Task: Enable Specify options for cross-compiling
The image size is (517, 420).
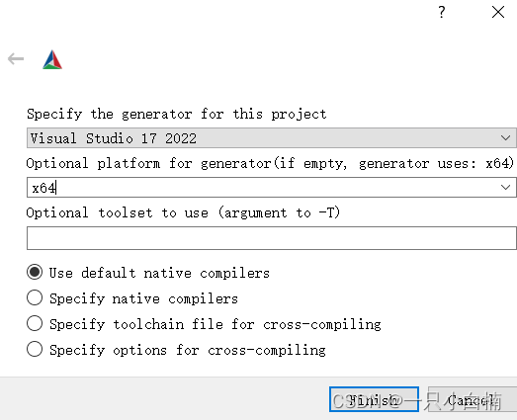Action: coord(35,349)
